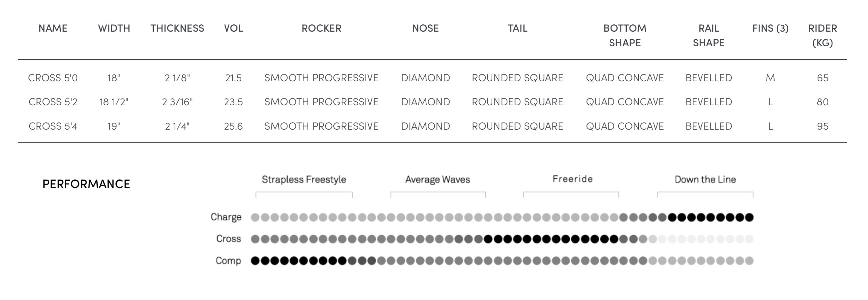Click the ROCKER column header
Image resolution: width=868 pixels, height=300 pixels.
tap(322, 28)
